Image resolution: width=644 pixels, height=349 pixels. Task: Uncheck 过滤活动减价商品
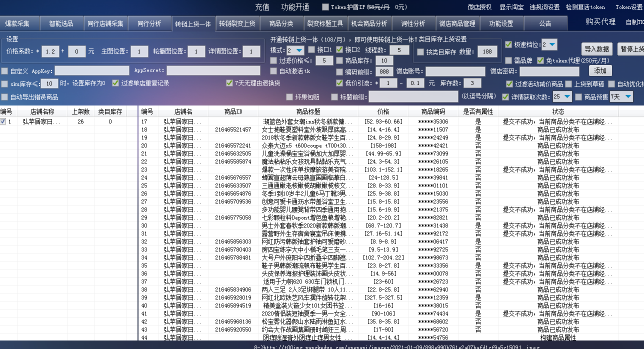tap(509, 84)
